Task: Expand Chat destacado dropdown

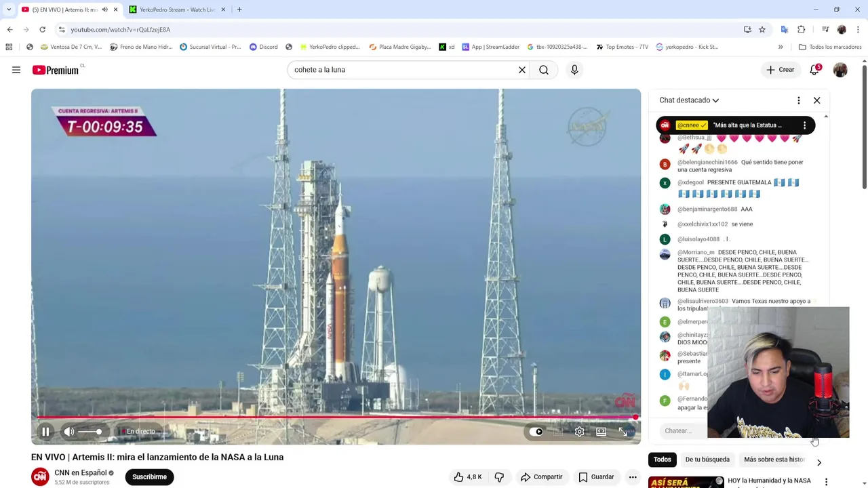Action: point(689,100)
